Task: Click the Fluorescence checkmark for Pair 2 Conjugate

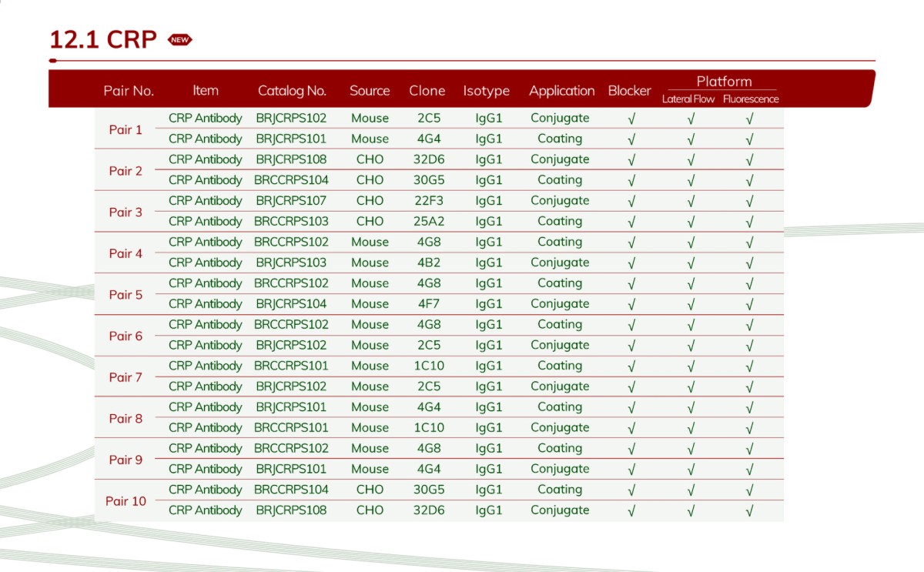Action: pos(749,159)
